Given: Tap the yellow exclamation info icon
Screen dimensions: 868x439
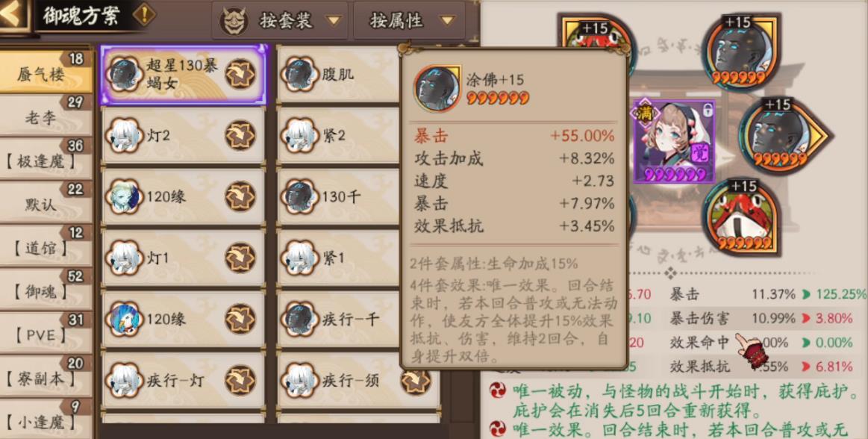Looking at the screenshot, I should pyautogui.click(x=144, y=15).
